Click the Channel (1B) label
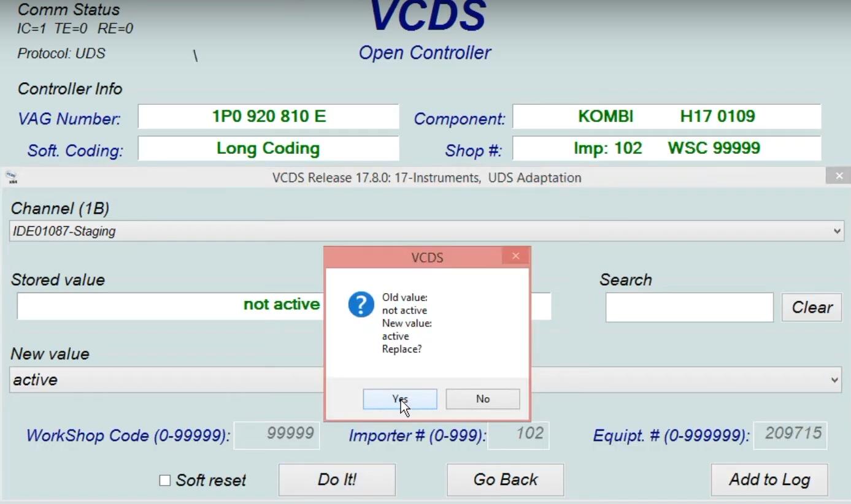Viewport: 851px width, 504px height. click(x=60, y=208)
